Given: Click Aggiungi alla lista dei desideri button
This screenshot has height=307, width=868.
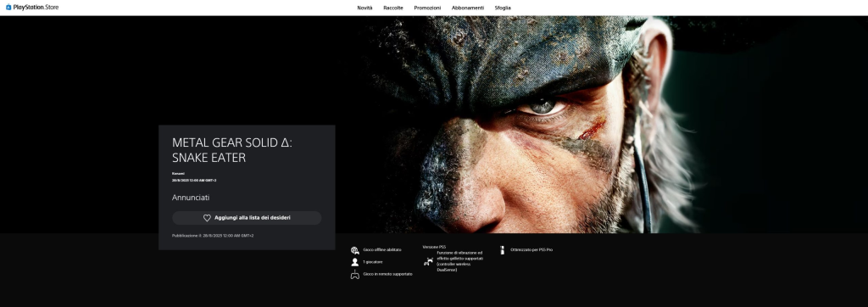Looking at the screenshot, I should coord(247,218).
